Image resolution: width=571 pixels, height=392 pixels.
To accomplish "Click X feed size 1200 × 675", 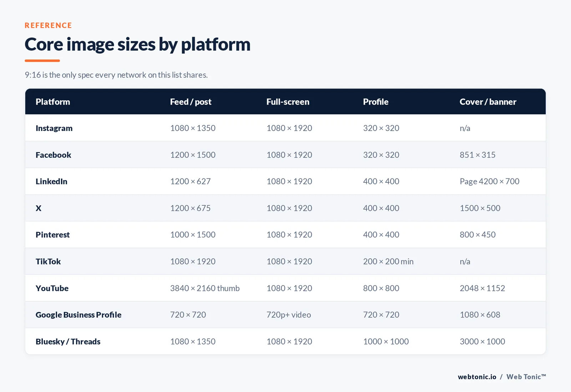I will click(190, 208).
